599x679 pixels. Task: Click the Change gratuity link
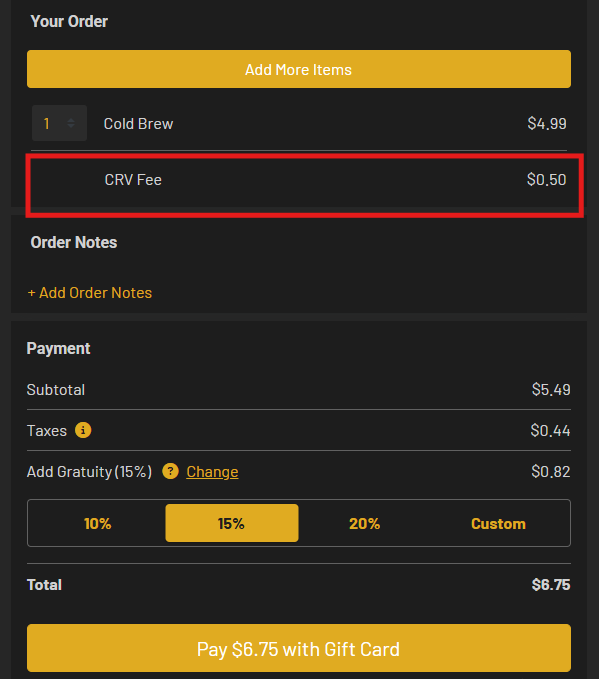pyautogui.click(x=212, y=472)
